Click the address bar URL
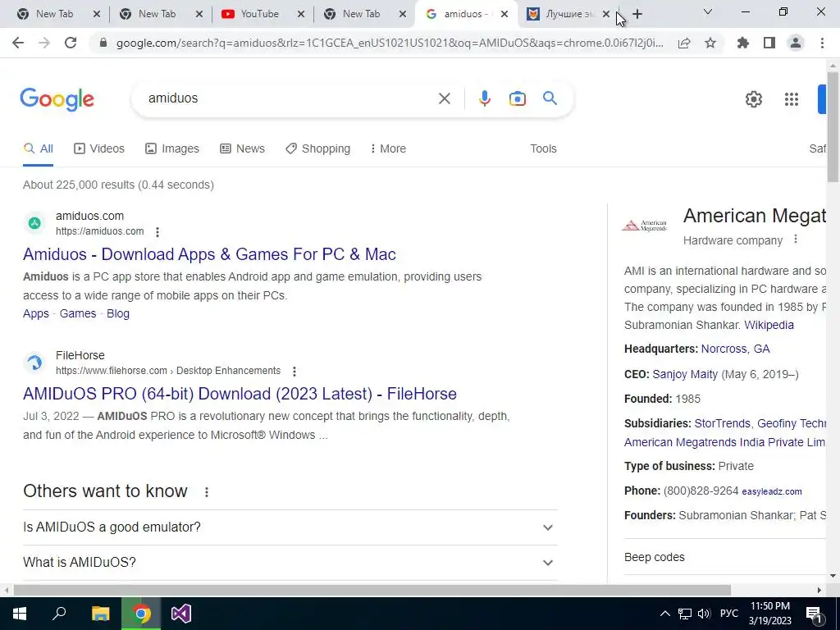The width and height of the screenshot is (840, 630). click(x=390, y=43)
